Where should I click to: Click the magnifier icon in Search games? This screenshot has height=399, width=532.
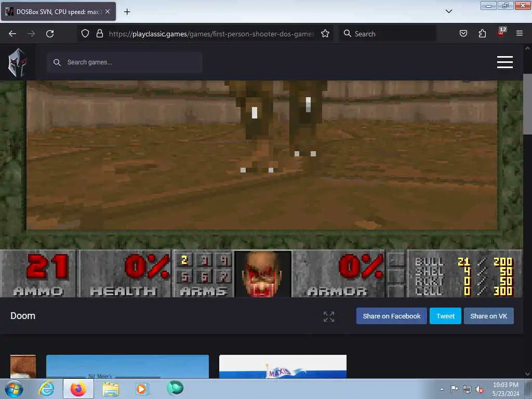57,62
